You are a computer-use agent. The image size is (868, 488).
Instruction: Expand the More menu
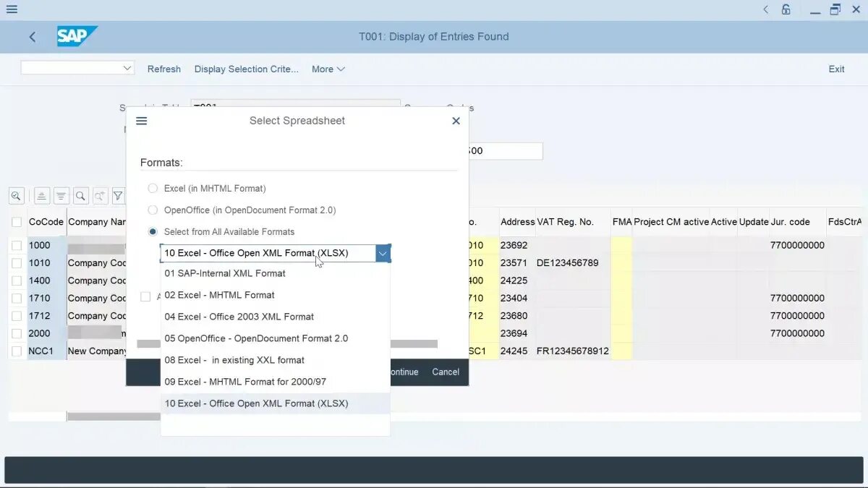tap(328, 69)
